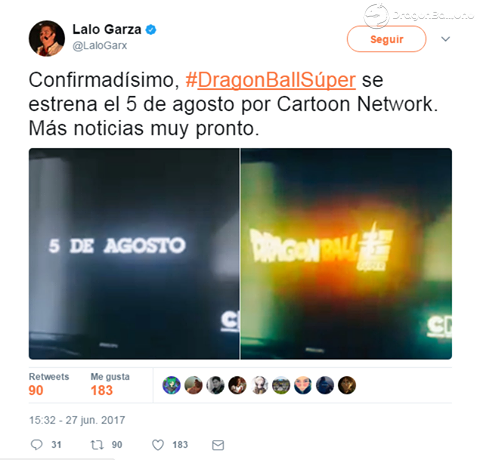Screen dimensions: 480x460
Task: Click the last liker avatar in row
Action: (347, 385)
